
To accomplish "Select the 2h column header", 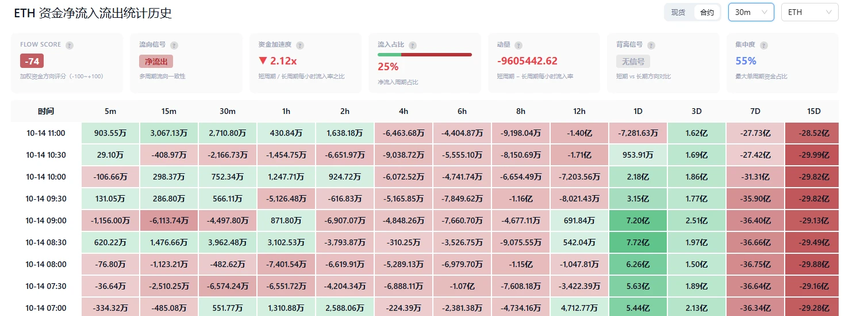I will point(345,111).
